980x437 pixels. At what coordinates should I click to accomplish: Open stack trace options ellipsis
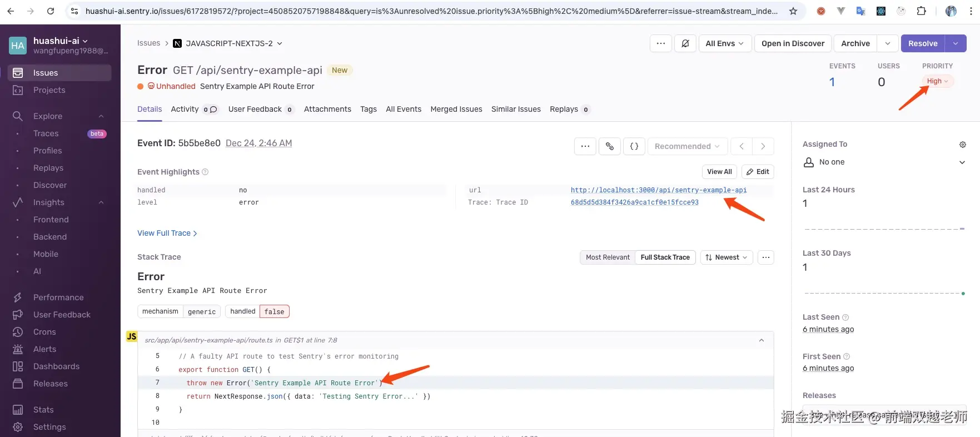(x=766, y=257)
